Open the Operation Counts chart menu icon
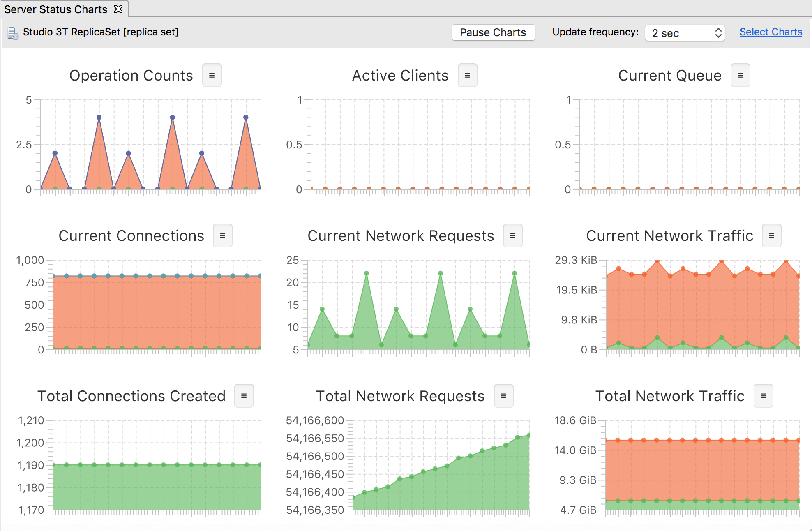The image size is (812, 531). click(x=212, y=75)
